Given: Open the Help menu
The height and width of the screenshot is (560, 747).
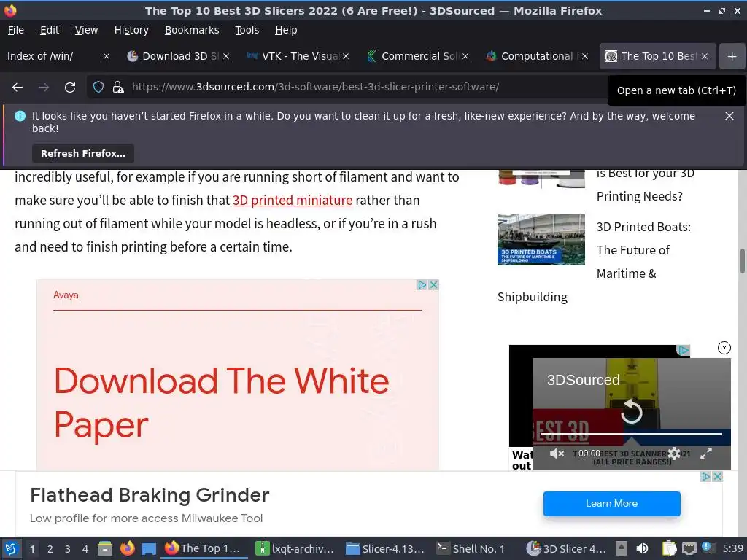Looking at the screenshot, I should coord(286,30).
